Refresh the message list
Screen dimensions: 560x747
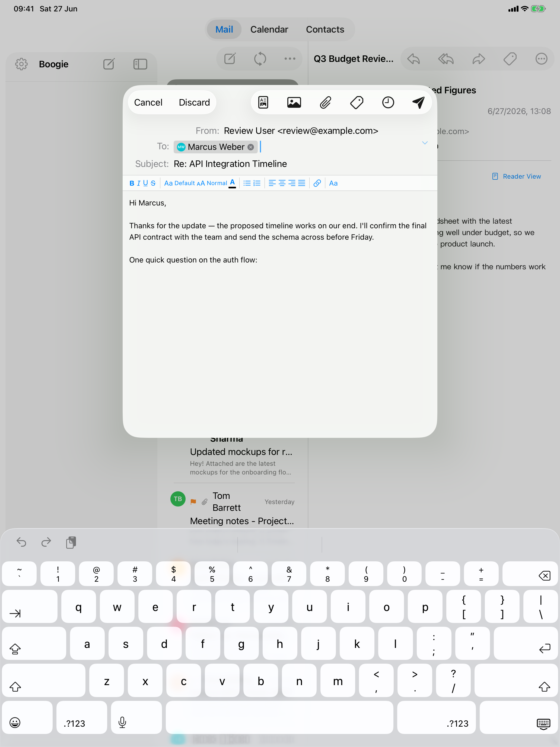click(260, 59)
